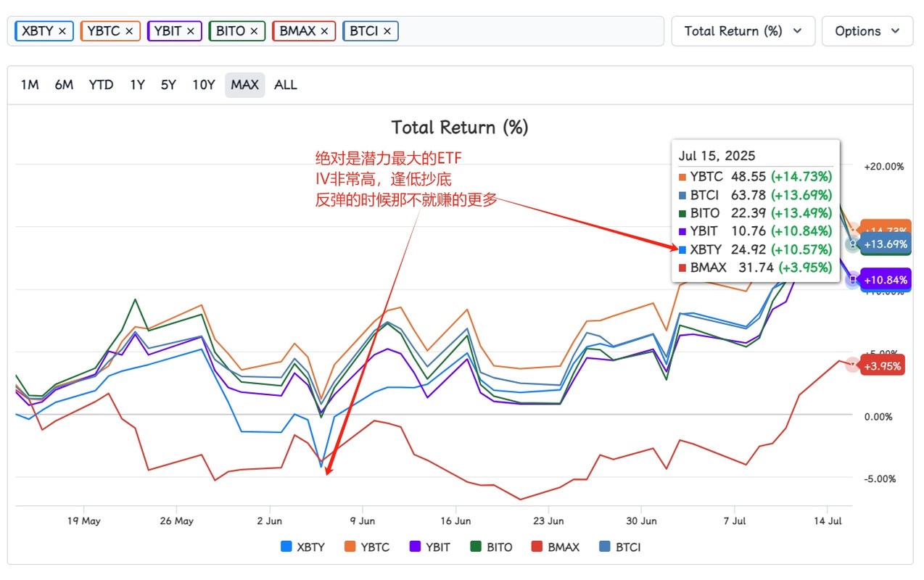Click the Jul 15, 2025 tooltip date
Screen dimensions: 924x580
pyautogui.click(x=717, y=155)
